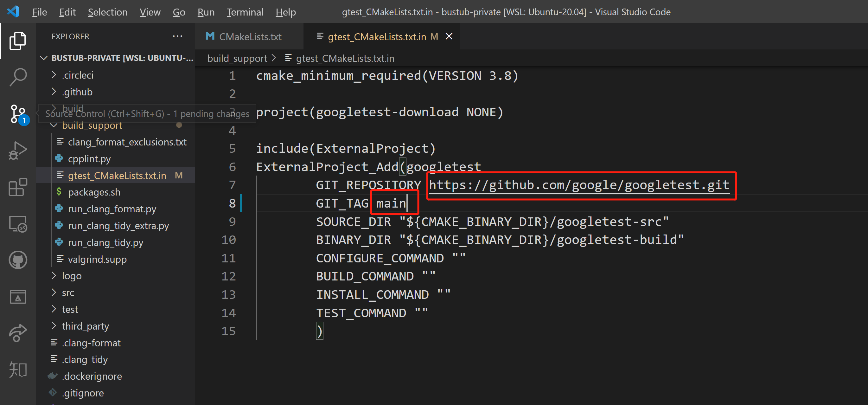
Task: Open cpplint.py in the file tree
Action: pos(89,159)
